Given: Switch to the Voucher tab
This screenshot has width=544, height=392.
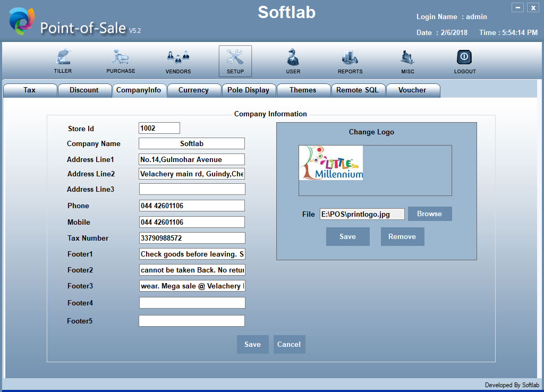Looking at the screenshot, I should click(412, 90).
